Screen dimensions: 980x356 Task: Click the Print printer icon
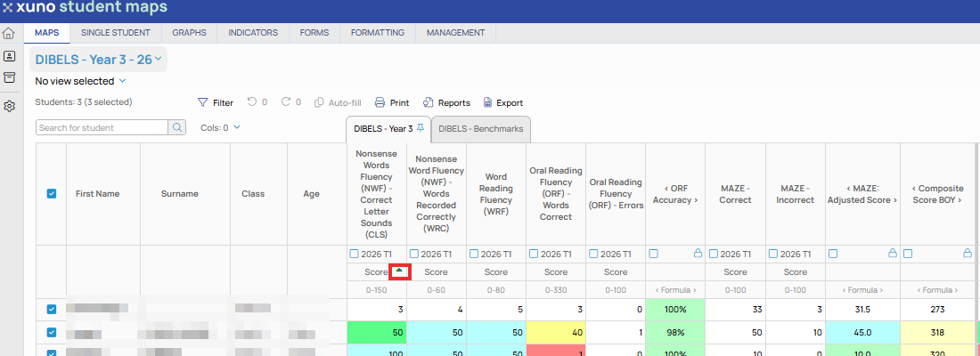click(380, 102)
